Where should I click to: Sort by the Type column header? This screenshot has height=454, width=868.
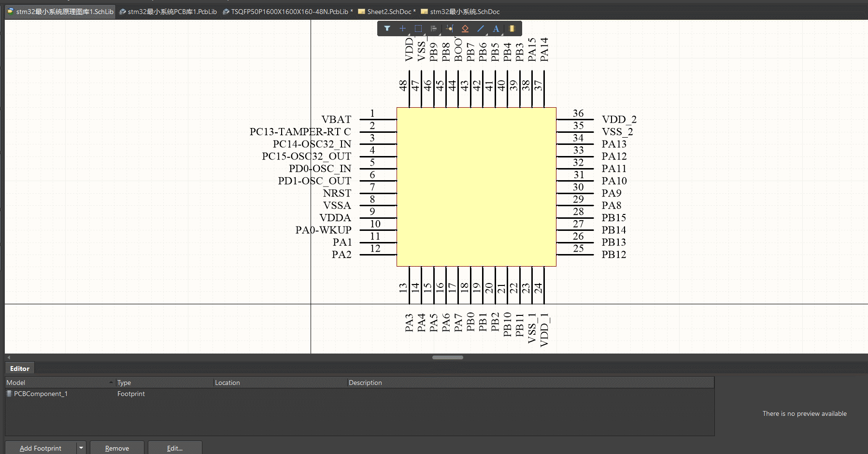pos(164,383)
